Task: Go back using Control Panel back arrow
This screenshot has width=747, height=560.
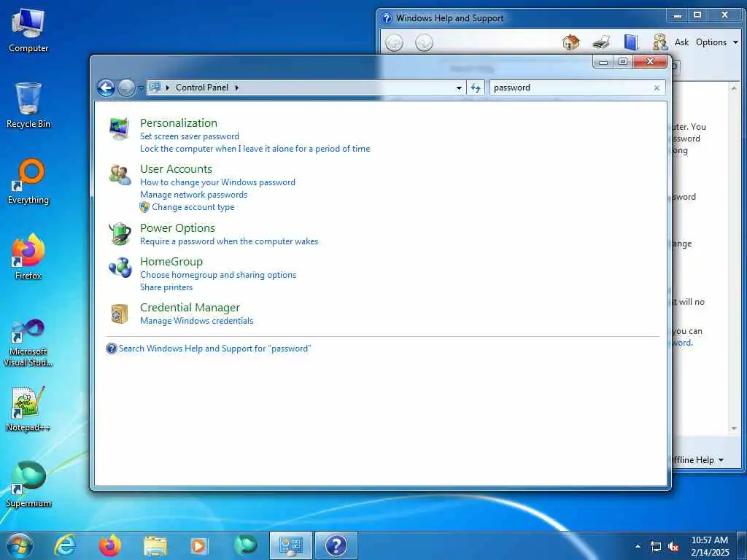Action: click(x=106, y=87)
